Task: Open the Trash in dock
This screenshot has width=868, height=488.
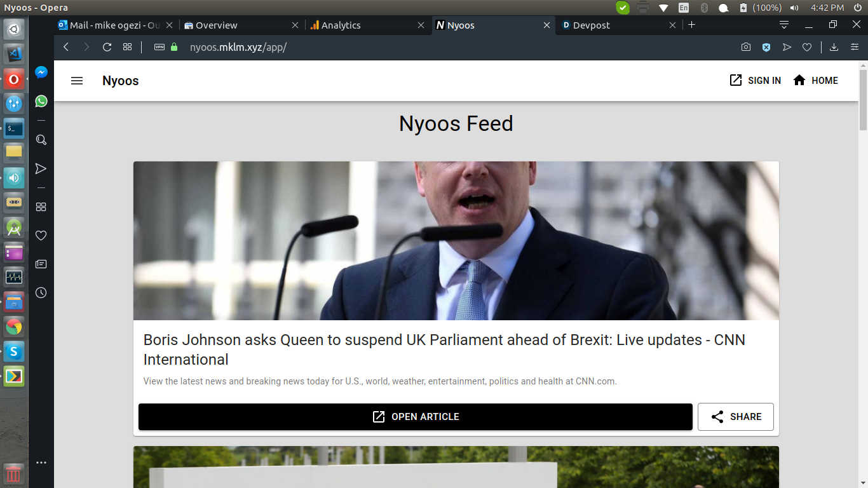Action: tap(14, 474)
